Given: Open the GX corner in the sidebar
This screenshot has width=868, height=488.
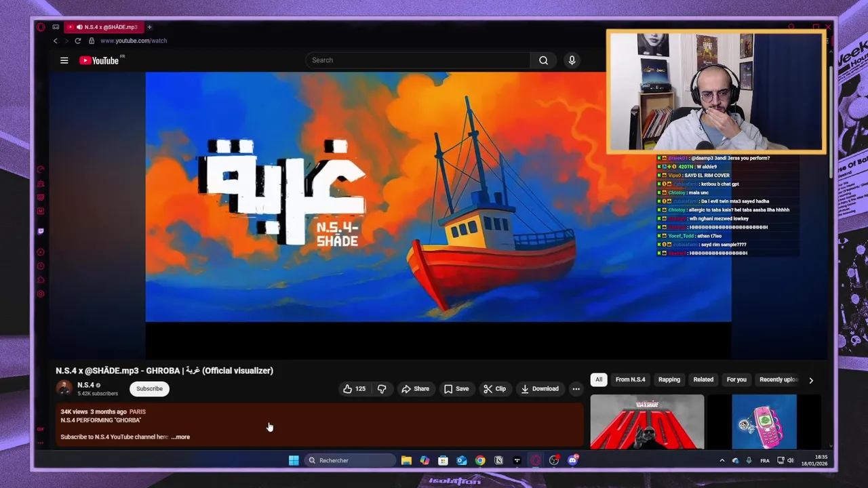Looking at the screenshot, I should (41, 428).
